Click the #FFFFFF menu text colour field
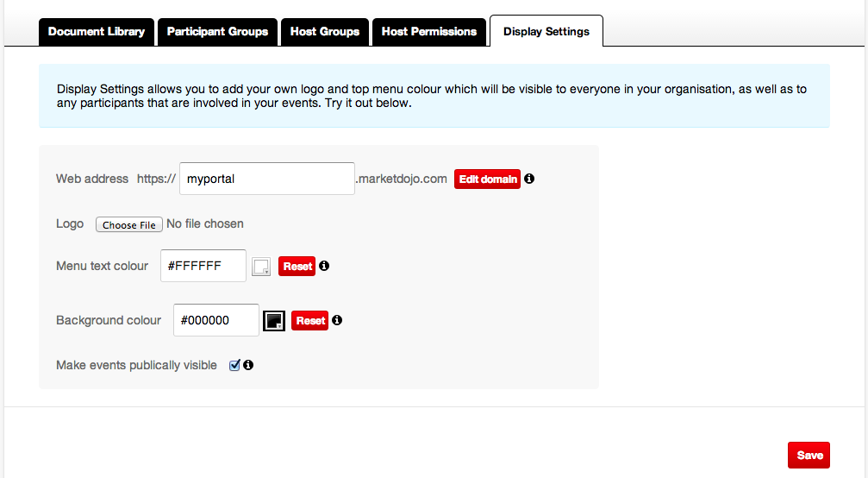Image resolution: width=868 pixels, height=478 pixels. 203,266
